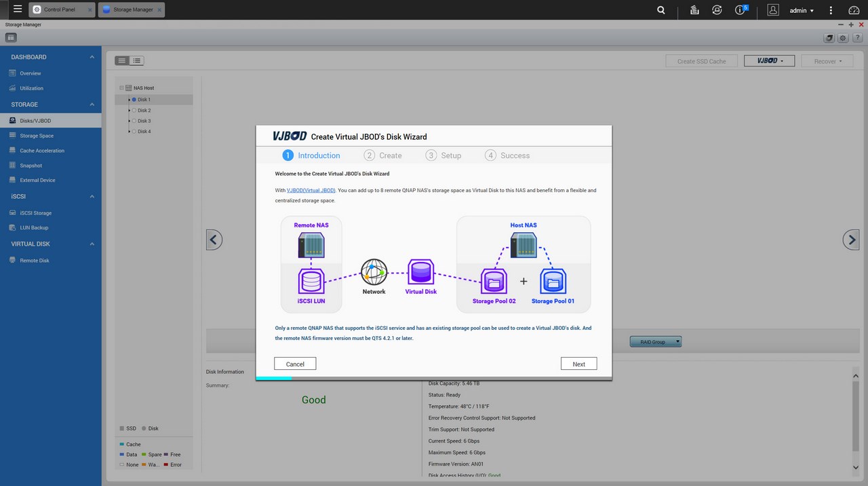Click the External Device icon in sidebar
868x486 pixels.
(12, 181)
